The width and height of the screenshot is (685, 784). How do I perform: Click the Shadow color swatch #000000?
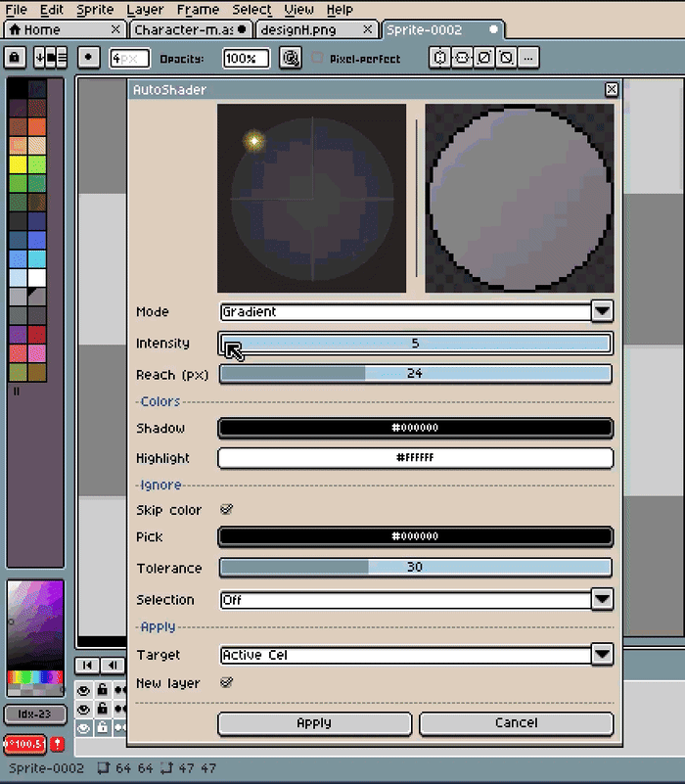(x=416, y=428)
